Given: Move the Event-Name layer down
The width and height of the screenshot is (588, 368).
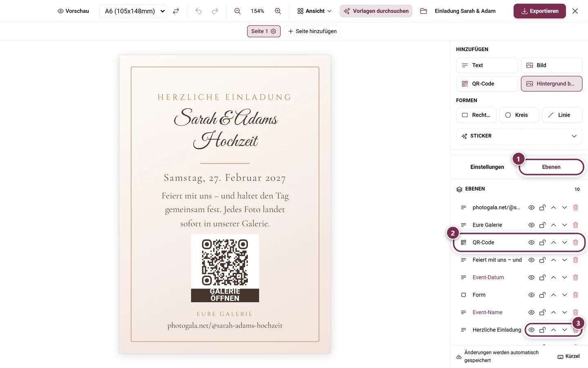Looking at the screenshot, I should (x=564, y=312).
